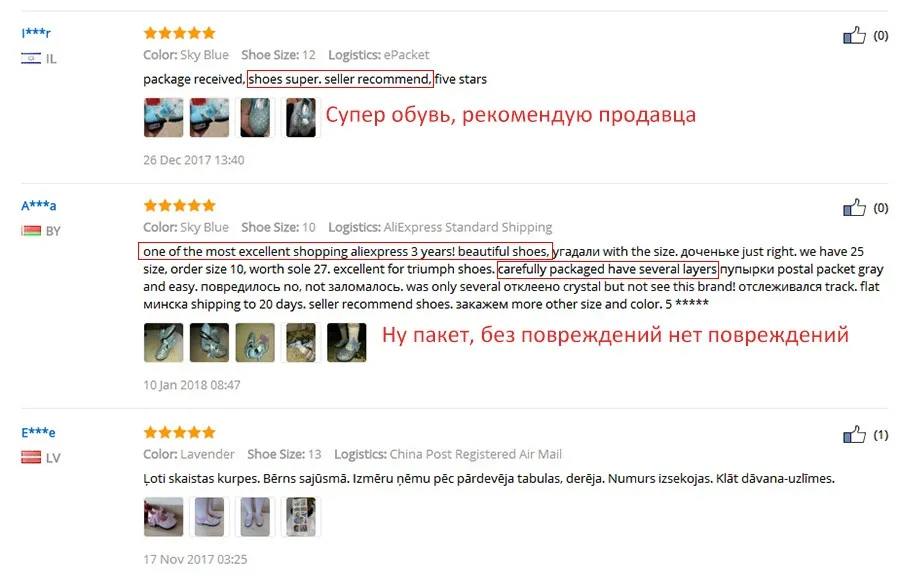
Task: Open first photo in A***a's review
Action: coord(164,343)
